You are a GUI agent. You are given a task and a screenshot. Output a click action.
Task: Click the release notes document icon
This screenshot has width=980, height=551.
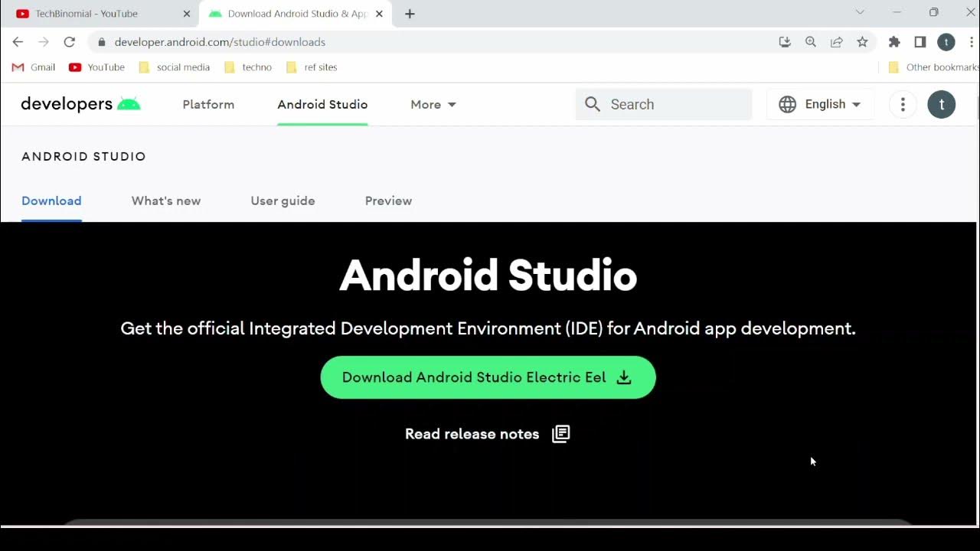(x=561, y=434)
